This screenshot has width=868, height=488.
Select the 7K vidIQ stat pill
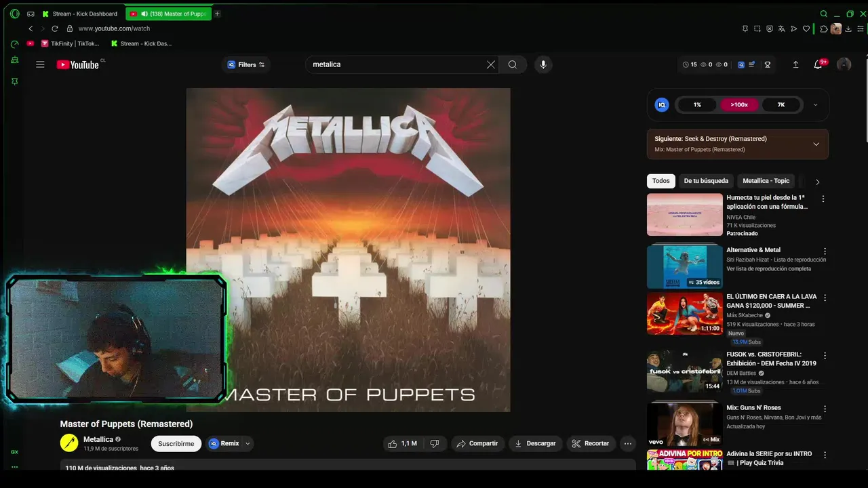(x=781, y=104)
